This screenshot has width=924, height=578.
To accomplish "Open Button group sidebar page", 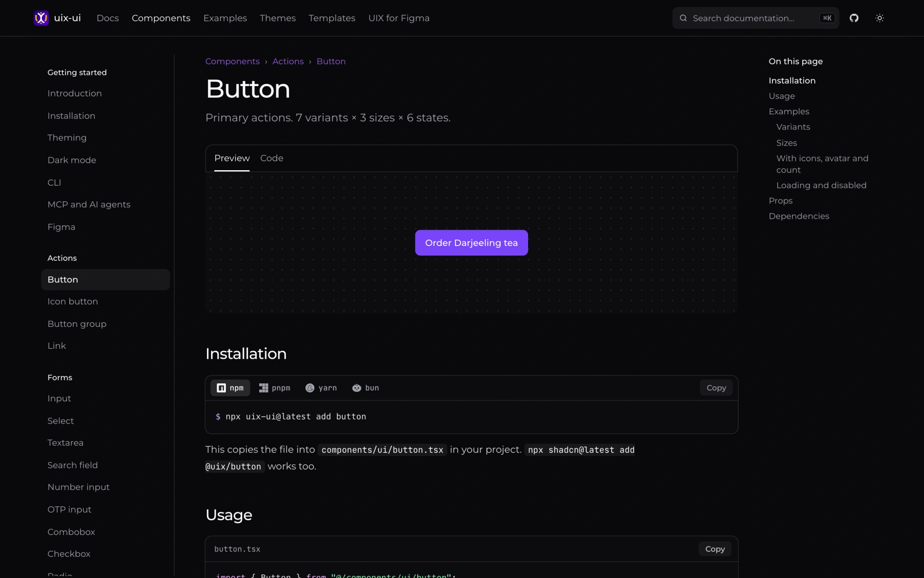I will click(x=77, y=324).
